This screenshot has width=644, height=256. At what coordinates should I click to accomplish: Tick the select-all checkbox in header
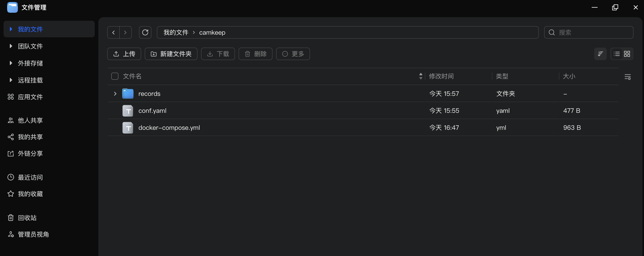(x=115, y=76)
